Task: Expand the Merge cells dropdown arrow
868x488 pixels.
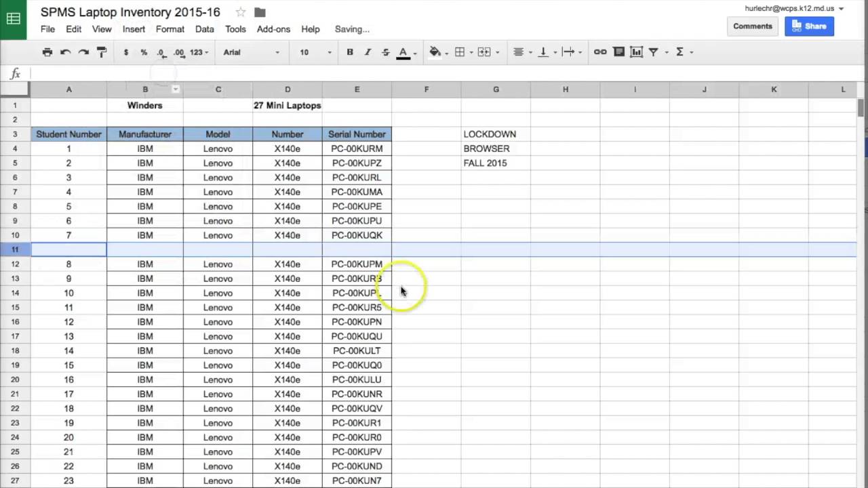Action: 497,52
